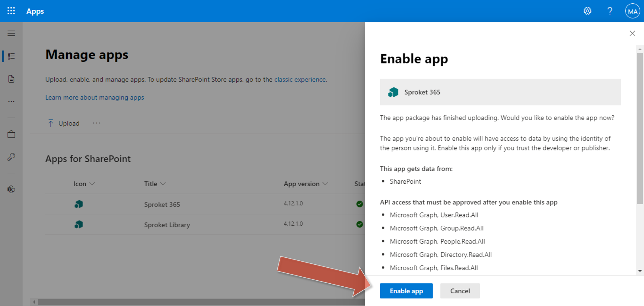
Task: Click the More features ellipsis in sidebar
Action: pos(11,101)
